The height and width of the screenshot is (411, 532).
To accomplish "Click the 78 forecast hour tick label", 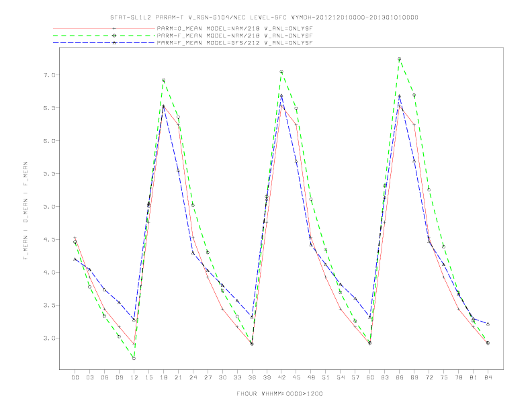I will pos(458,377).
